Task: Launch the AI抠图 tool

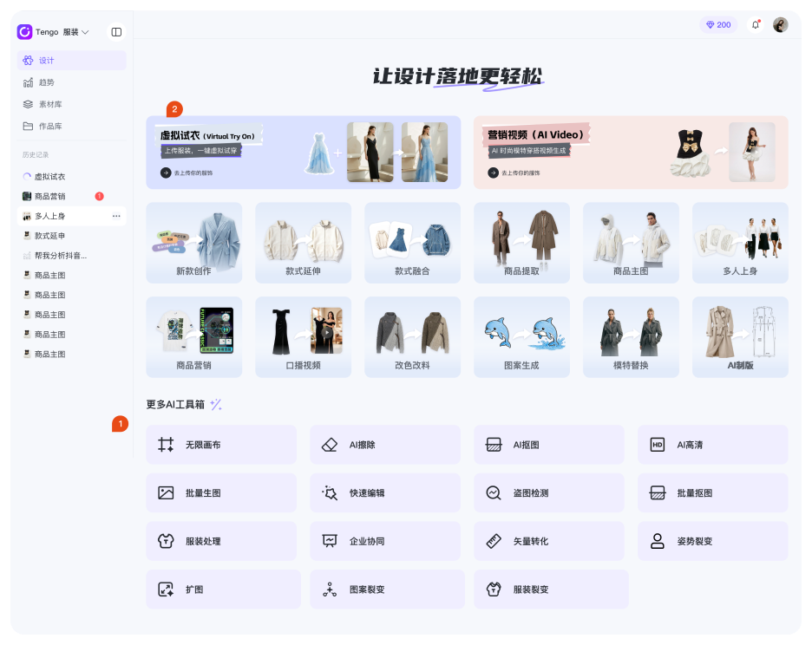Action: coord(549,445)
